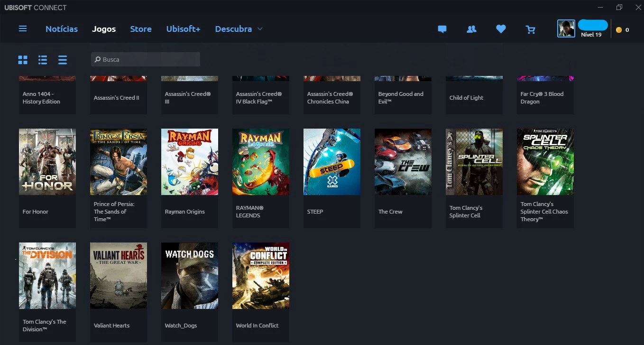Click the RAYMAN® LEGENDS title text
This screenshot has height=345, width=644.
pyautogui.click(x=249, y=212)
